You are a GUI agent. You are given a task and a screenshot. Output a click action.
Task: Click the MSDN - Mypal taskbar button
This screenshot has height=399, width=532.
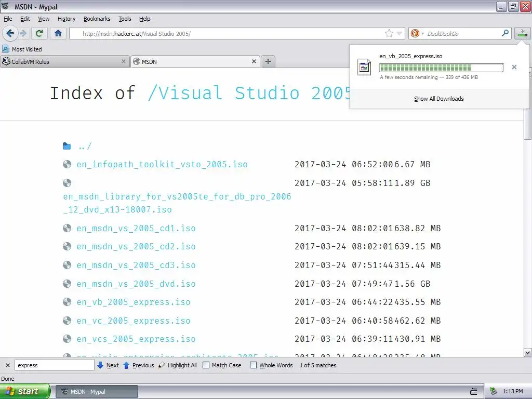click(x=97, y=392)
